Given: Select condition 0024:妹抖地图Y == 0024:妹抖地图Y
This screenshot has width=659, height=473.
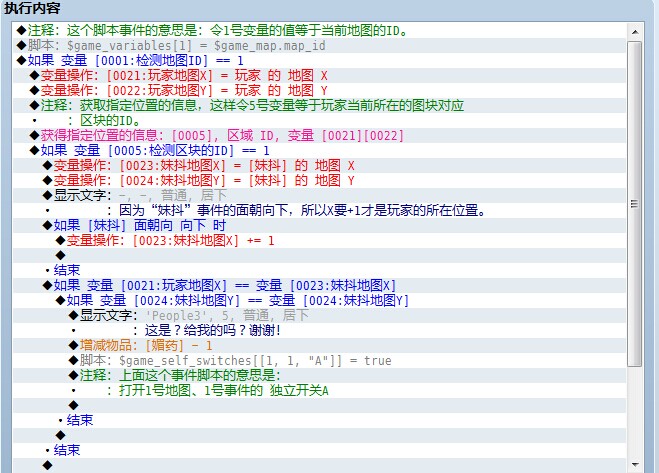Looking at the screenshot, I should 319,301.
